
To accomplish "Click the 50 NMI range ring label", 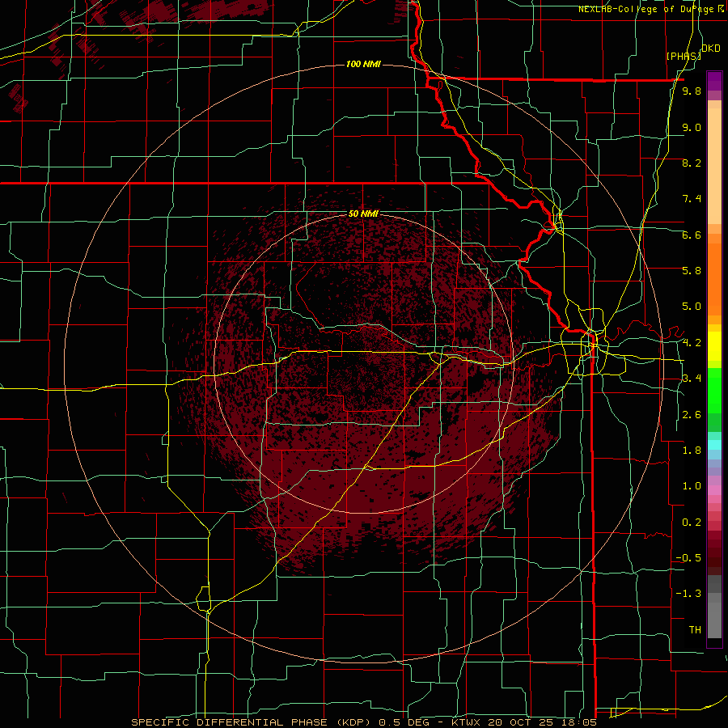I will [x=363, y=214].
